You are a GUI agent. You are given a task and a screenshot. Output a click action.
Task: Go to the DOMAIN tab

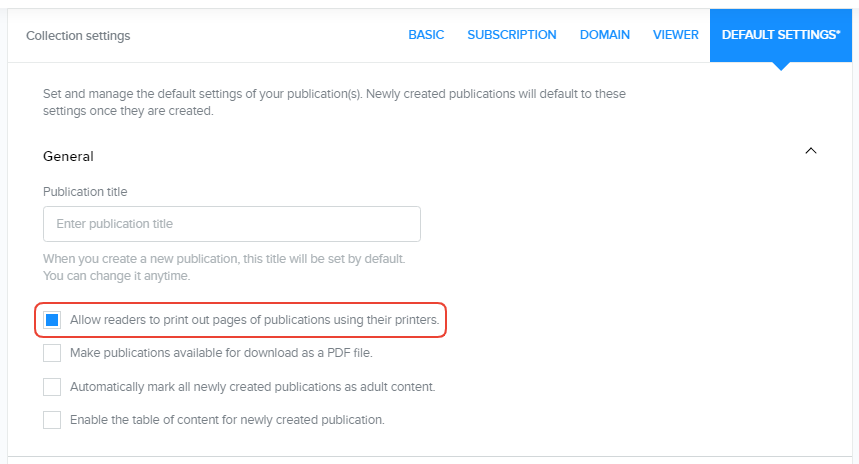tap(604, 35)
